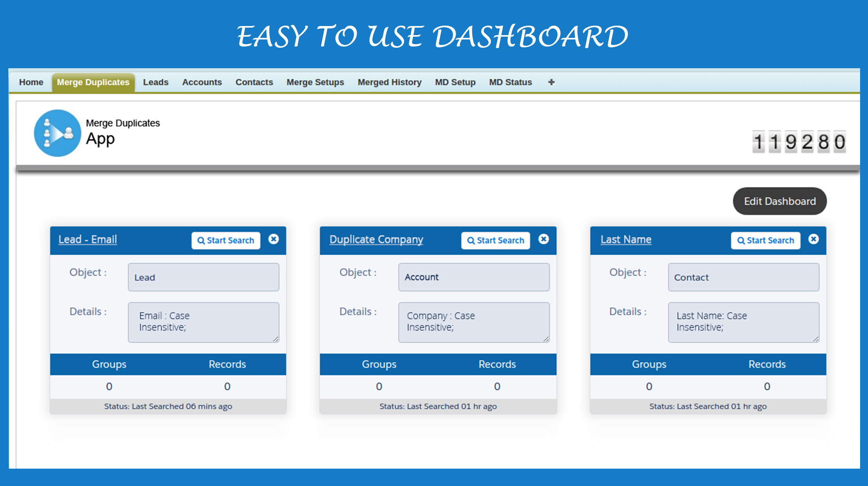Click the Email details text area
Viewport: 868px width, 486px height.
(x=203, y=322)
